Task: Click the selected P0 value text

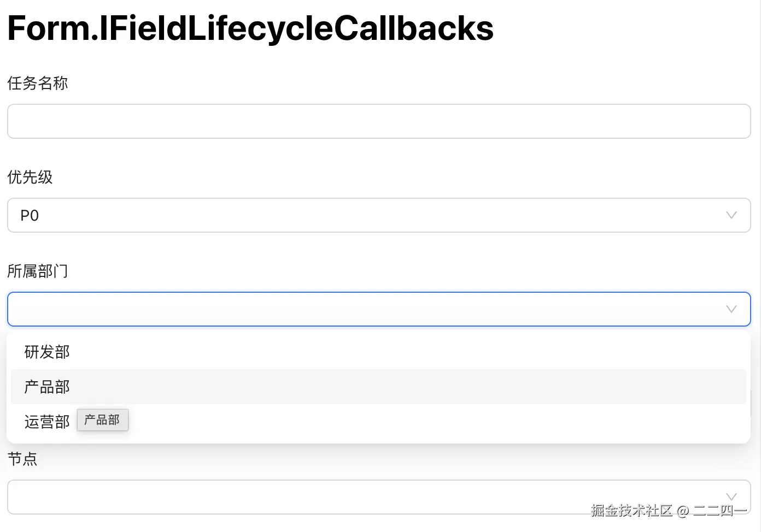Action: [x=30, y=216]
